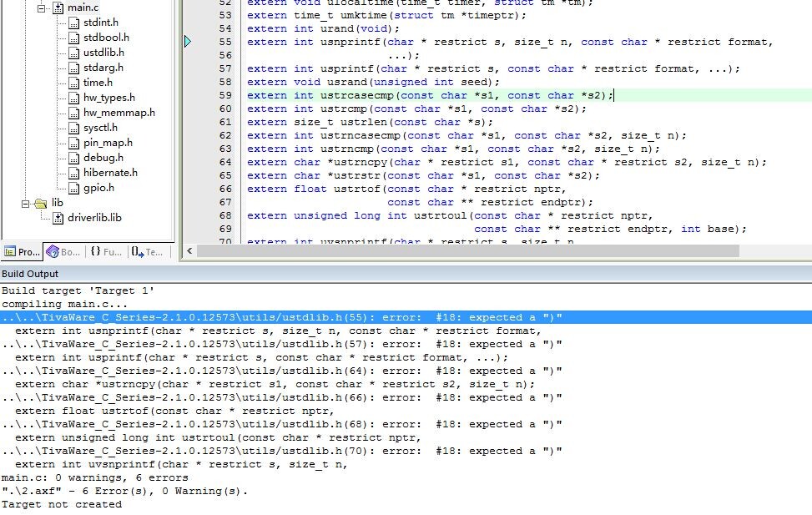Select the highlighted ustdlib.h(55) error line
812x515 pixels.
pos(406,317)
